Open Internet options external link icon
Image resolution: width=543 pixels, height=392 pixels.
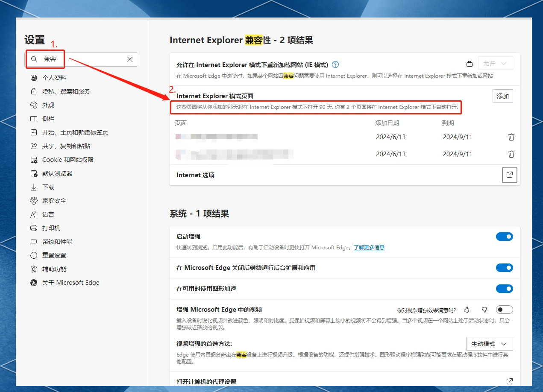(x=509, y=175)
